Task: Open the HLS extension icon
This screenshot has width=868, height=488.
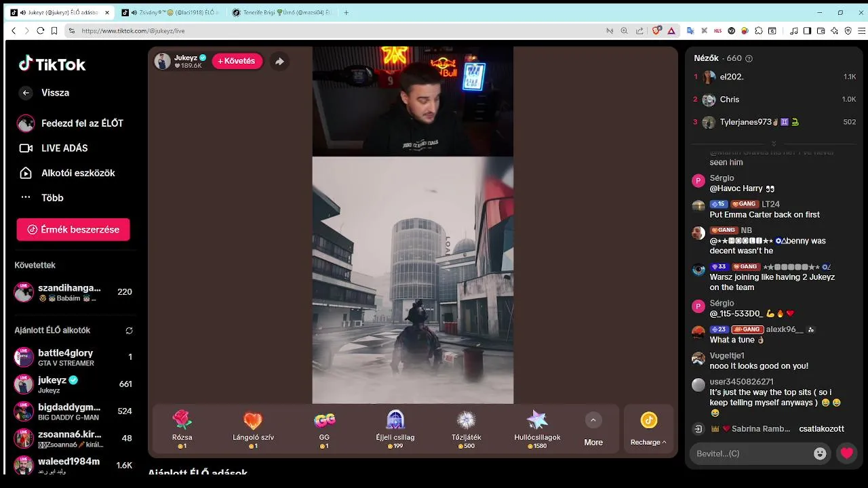Action: (718, 30)
